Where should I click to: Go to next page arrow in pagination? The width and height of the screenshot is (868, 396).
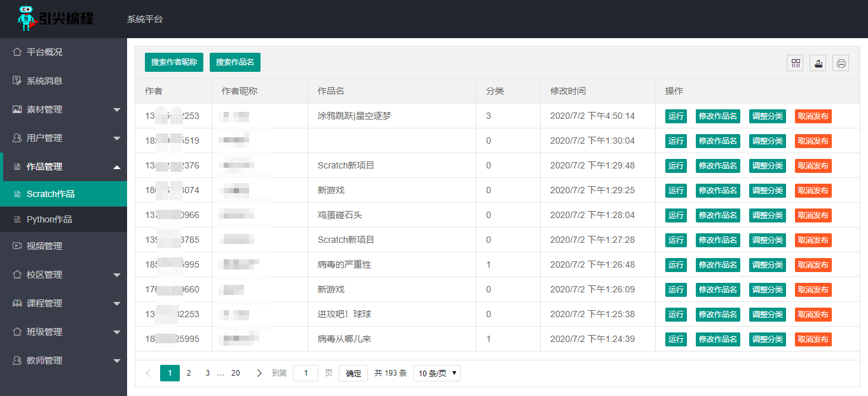pos(259,373)
